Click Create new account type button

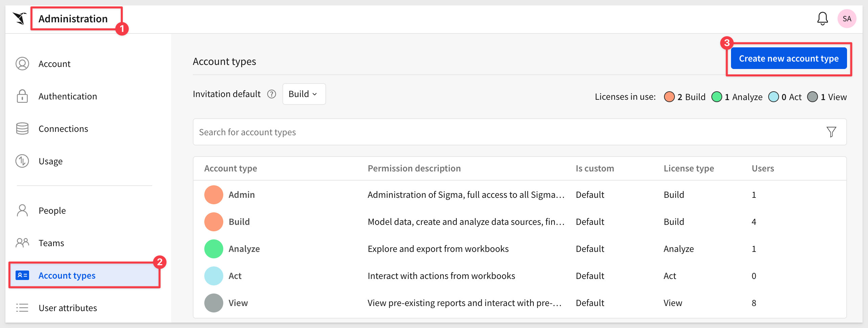[x=789, y=58]
